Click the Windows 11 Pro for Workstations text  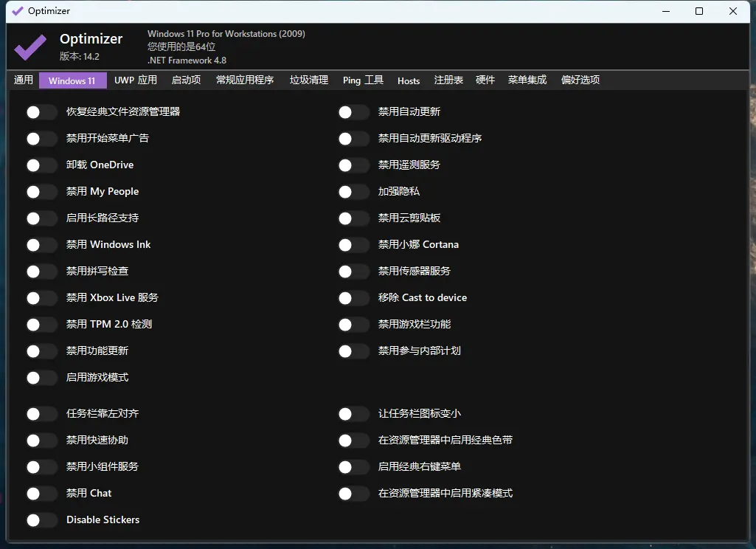point(226,34)
